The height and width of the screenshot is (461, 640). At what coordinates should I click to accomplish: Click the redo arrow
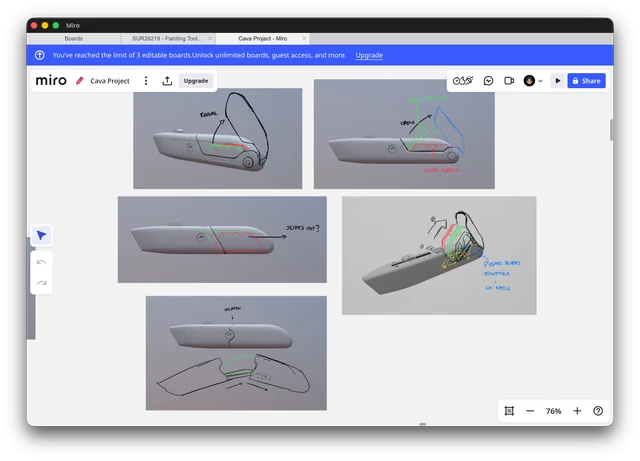pyautogui.click(x=42, y=283)
